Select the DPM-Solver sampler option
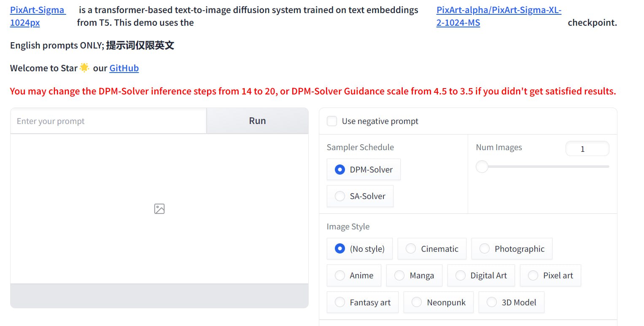 tap(340, 170)
